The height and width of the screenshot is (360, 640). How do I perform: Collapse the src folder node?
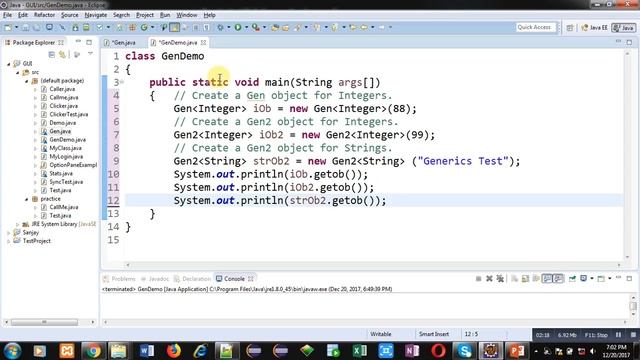coord(18,72)
